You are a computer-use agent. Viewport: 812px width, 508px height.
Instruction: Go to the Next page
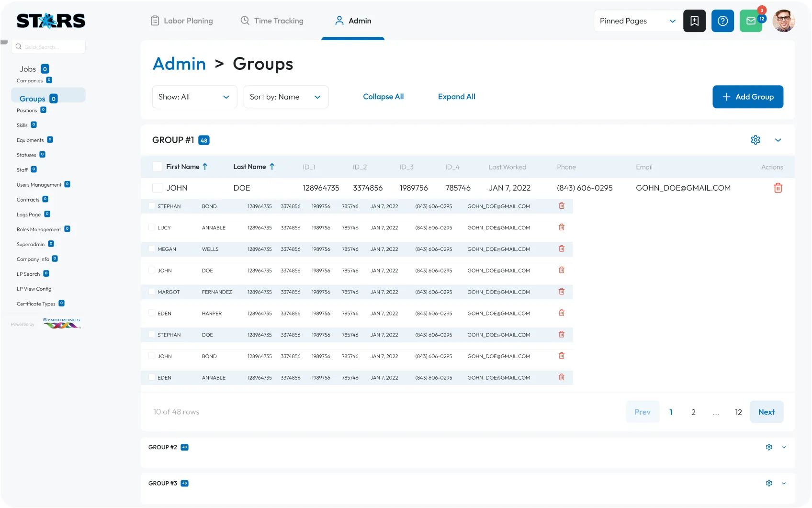pos(766,412)
